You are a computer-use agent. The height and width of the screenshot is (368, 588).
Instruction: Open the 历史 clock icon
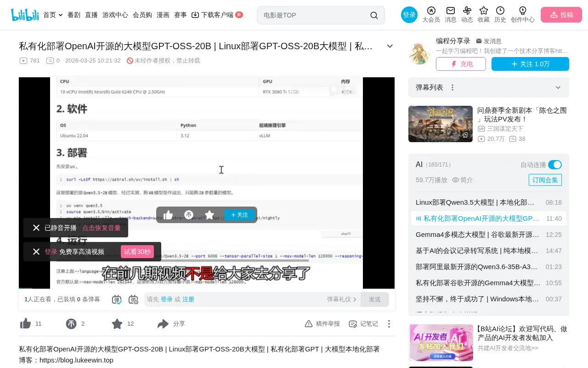[500, 11]
